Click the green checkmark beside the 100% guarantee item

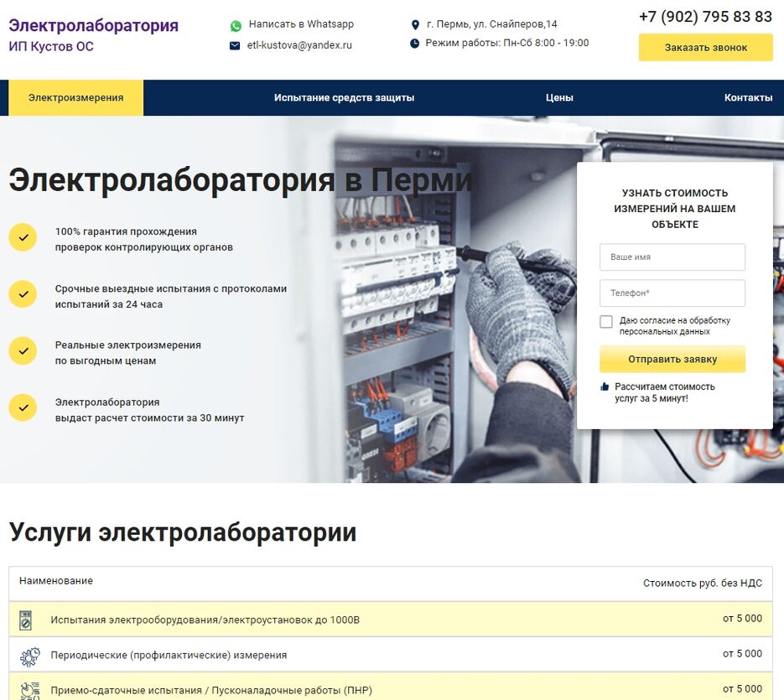point(23,237)
